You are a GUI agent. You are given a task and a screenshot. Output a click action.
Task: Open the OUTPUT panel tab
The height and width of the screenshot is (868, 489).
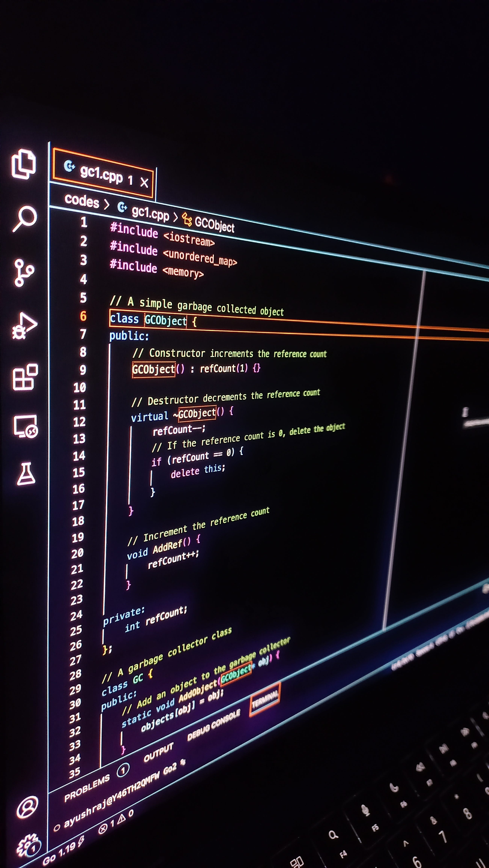click(x=158, y=752)
